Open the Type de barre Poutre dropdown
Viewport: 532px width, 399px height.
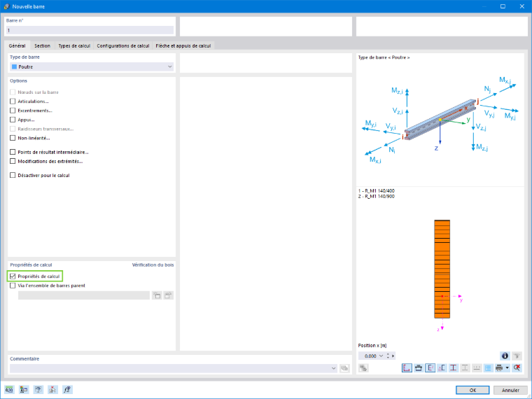tap(92, 66)
